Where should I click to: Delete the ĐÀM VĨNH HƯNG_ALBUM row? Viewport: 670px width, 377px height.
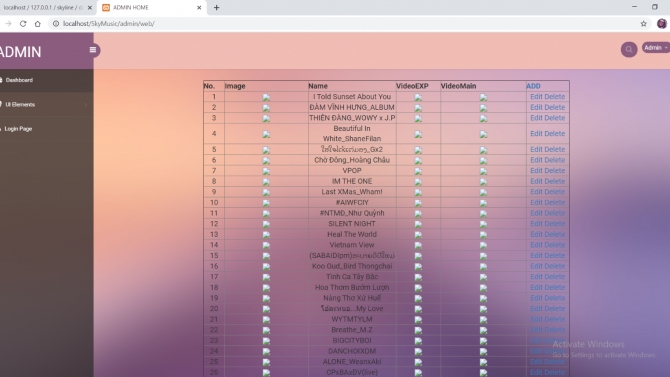click(x=555, y=107)
